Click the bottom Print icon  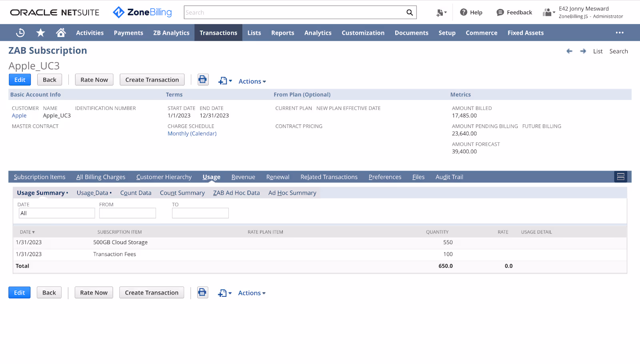pyautogui.click(x=202, y=292)
